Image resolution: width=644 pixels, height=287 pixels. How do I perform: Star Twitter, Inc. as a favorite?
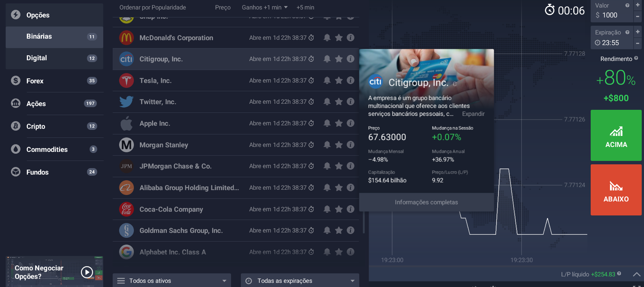[x=339, y=101]
